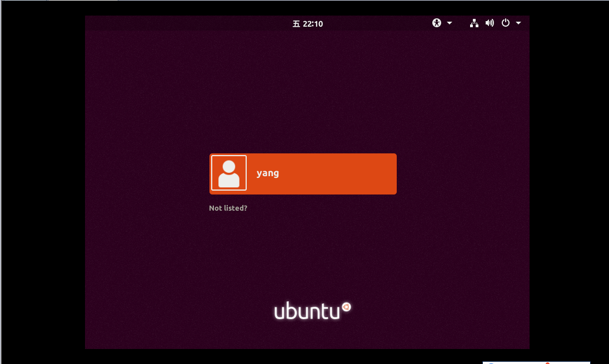This screenshot has width=609, height=364.
Task: Click the volume speaker icon
Action: click(490, 23)
